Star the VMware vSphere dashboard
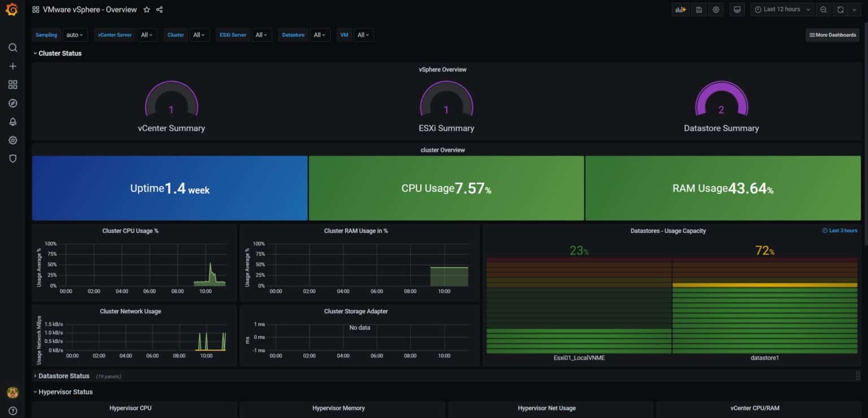The width and height of the screenshot is (868, 418). 146,10
